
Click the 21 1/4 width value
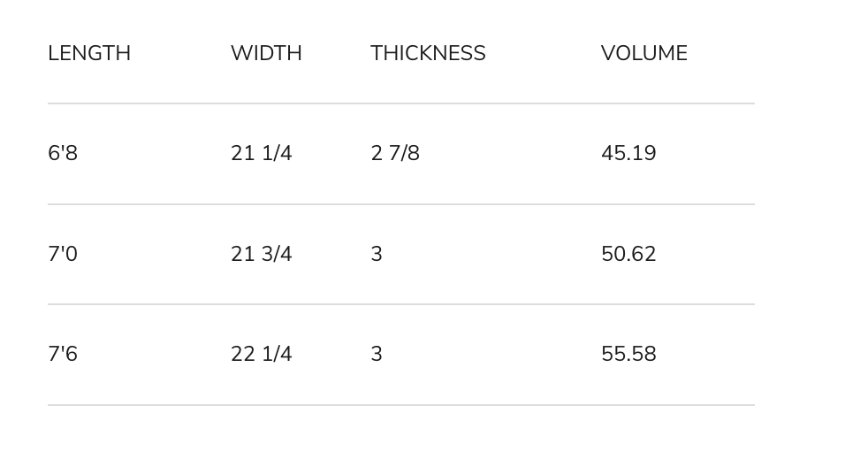click(262, 153)
